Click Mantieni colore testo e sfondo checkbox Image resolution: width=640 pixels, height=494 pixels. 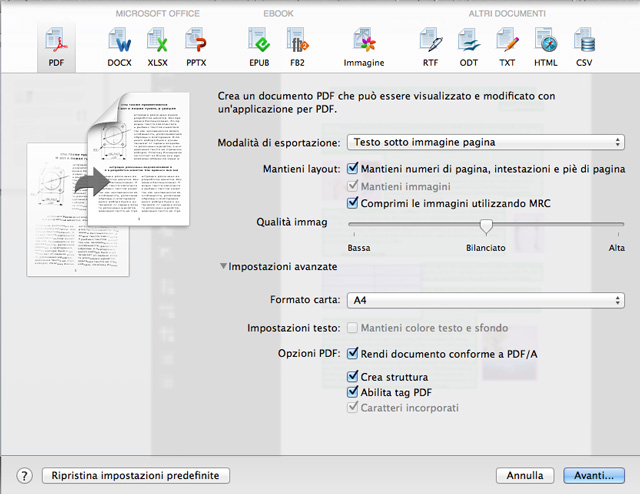point(353,328)
